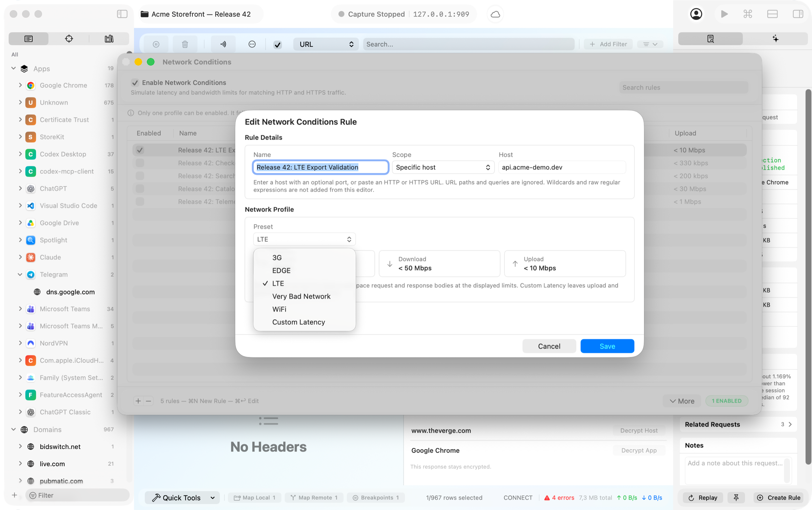Click the pin icon next to Replay
This screenshot has height=510, width=812.
(736, 498)
